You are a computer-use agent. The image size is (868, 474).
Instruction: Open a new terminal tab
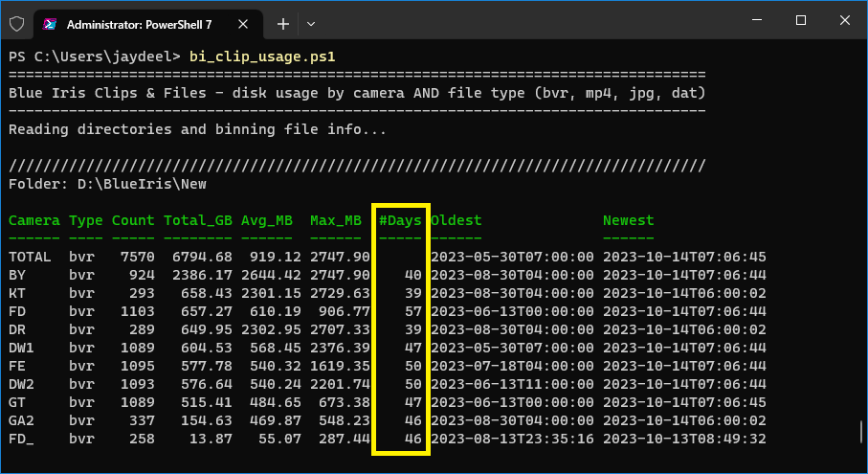pos(283,24)
